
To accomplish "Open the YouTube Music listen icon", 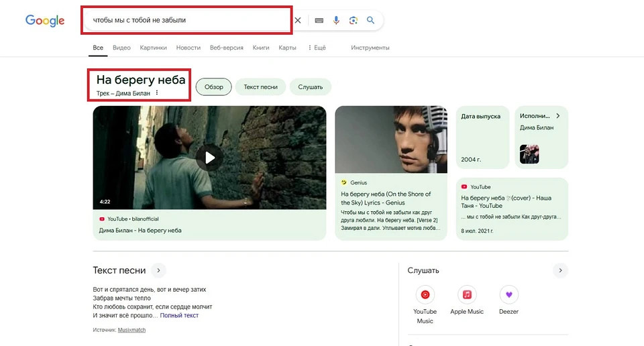I will [425, 294].
